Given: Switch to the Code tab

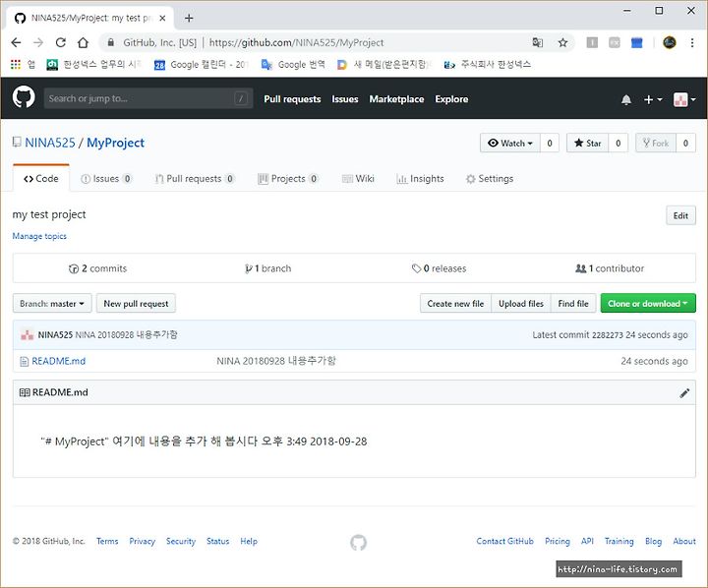Looking at the screenshot, I should [41, 178].
